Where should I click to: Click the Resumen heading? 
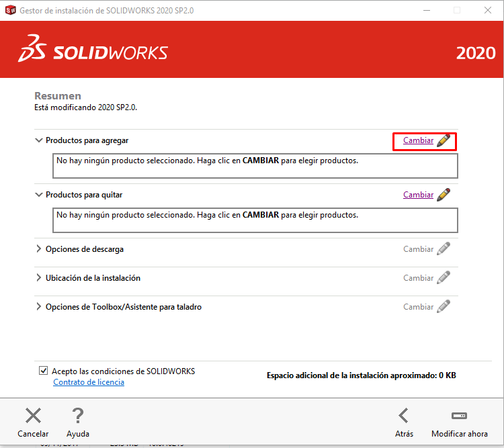(58, 96)
